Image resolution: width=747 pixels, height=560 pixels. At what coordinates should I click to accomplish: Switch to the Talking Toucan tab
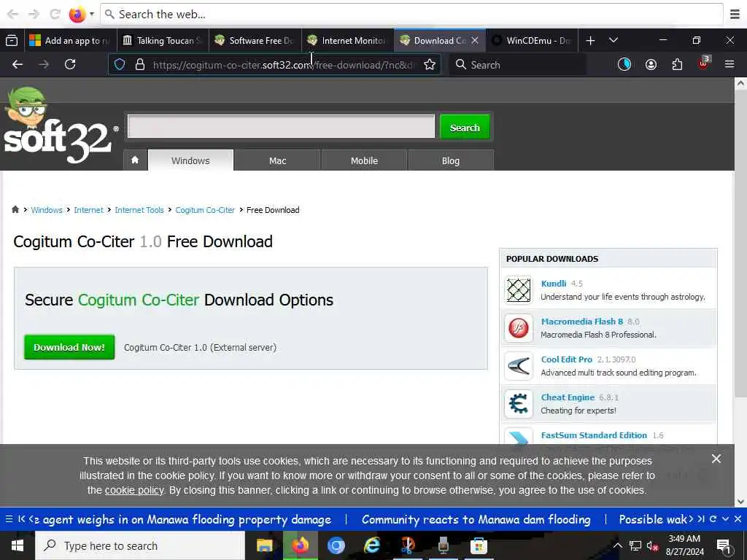tap(163, 41)
